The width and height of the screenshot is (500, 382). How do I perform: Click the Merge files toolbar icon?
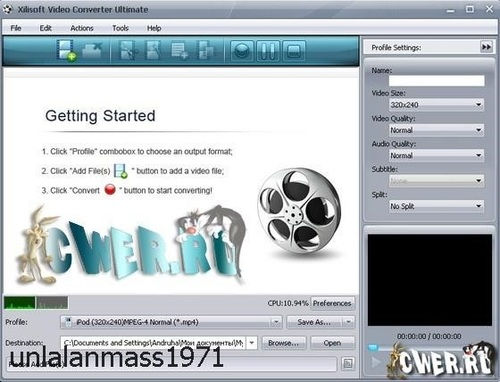coord(205,50)
